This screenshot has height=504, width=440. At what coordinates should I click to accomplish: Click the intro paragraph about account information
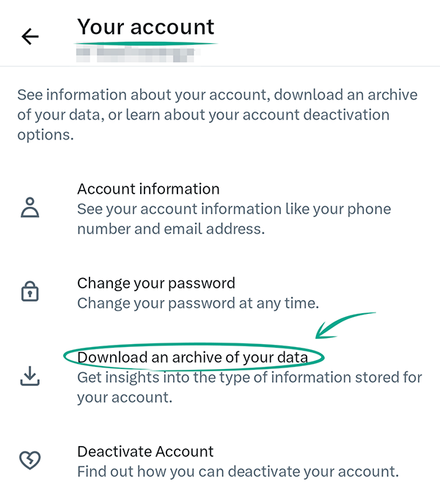click(217, 115)
